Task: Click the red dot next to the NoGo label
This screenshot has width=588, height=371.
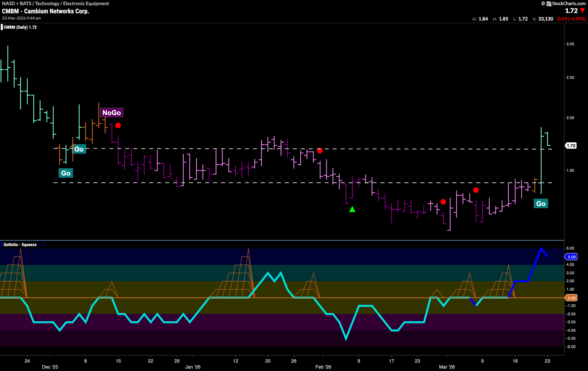Action: click(118, 125)
